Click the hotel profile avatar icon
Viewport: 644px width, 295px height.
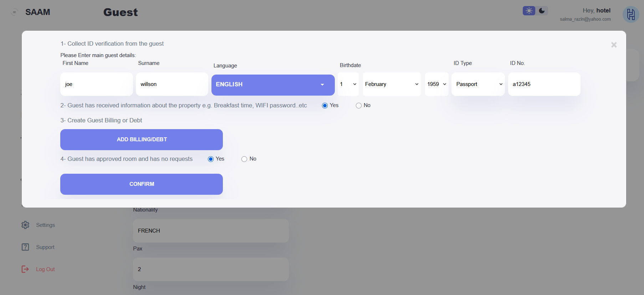tap(630, 15)
